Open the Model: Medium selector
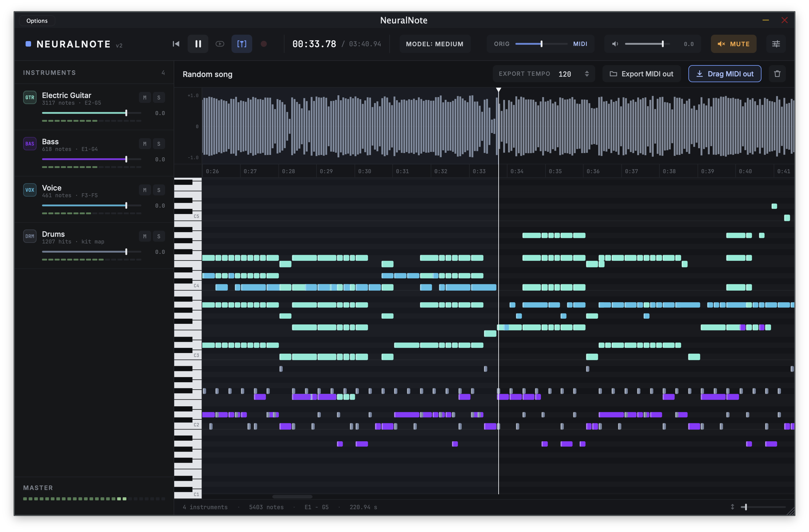The height and width of the screenshot is (532, 809). 435,44
